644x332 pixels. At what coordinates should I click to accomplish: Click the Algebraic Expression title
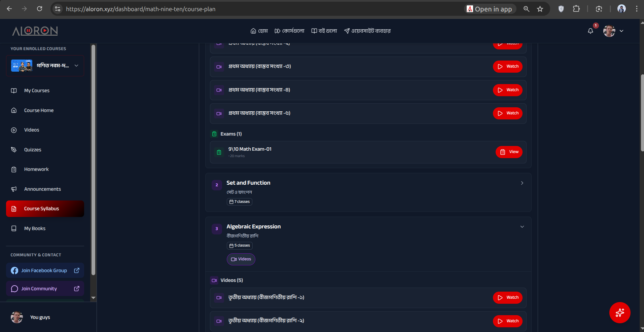tap(254, 227)
